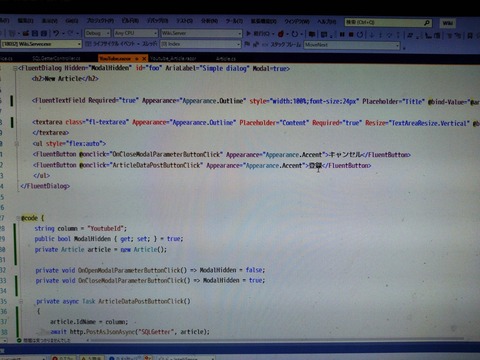The width and height of the screenshot is (480, 360).
Task: Open the Test (テスト) menu
Action: pyautogui.click(x=184, y=21)
